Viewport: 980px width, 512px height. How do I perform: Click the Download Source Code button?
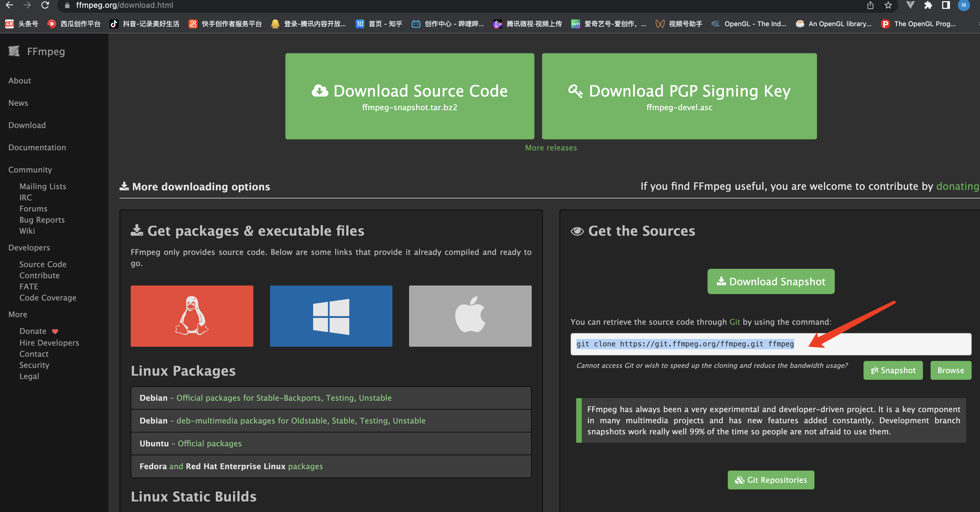tap(410, 96)
